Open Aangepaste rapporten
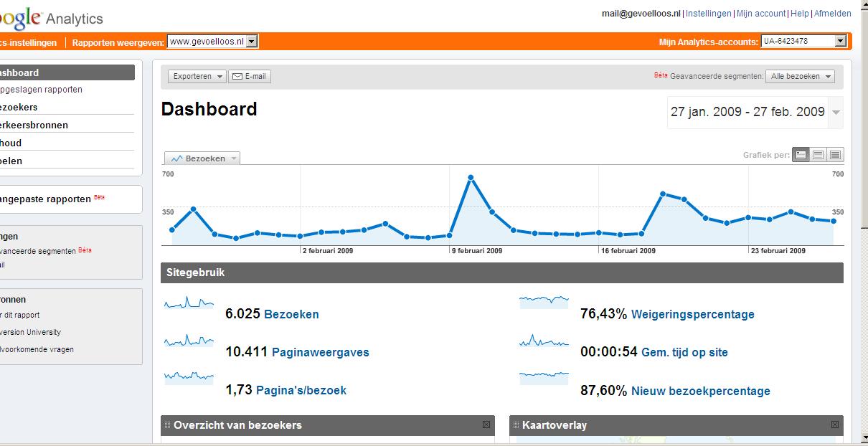 click(x=45, y=199)
